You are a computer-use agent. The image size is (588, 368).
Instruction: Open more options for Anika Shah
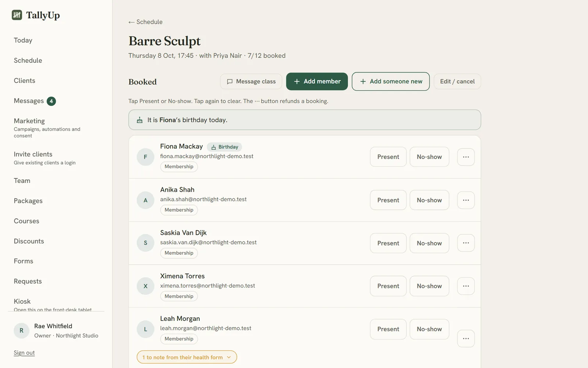(x=466, y=200)
